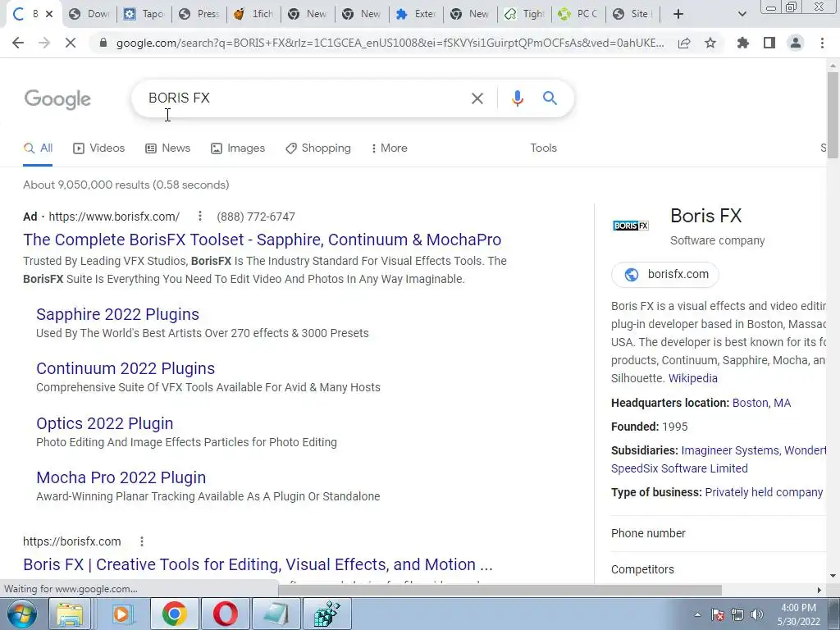Image resolution: width=840 pixels, height=630 pixels.
Task: Open options dots beside https://borisfx.com result
Action: coord(142,541)
